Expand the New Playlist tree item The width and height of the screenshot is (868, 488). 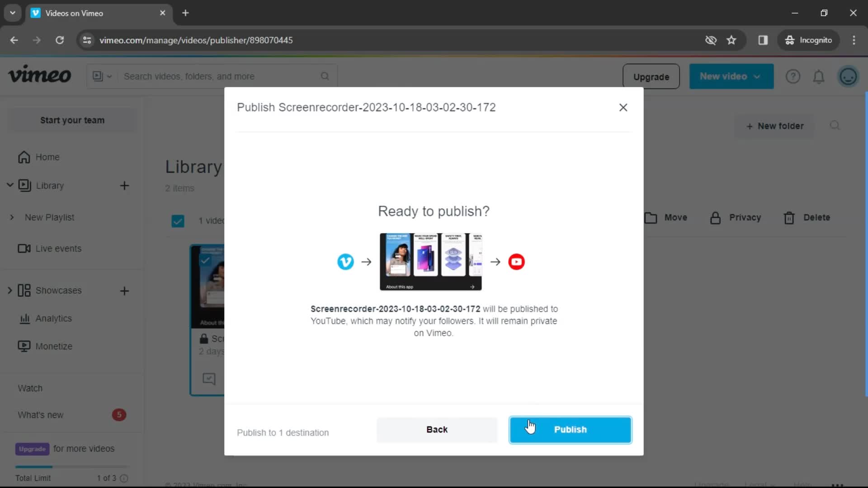(11, 217)
